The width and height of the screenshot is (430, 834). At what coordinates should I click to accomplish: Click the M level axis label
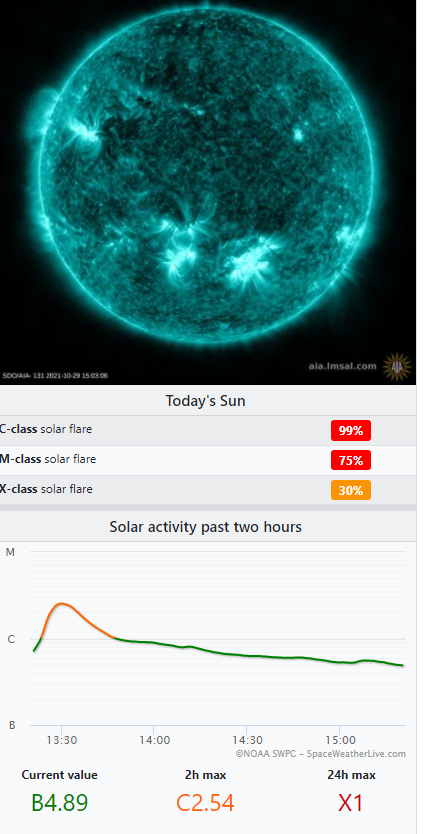coord(10,552)
